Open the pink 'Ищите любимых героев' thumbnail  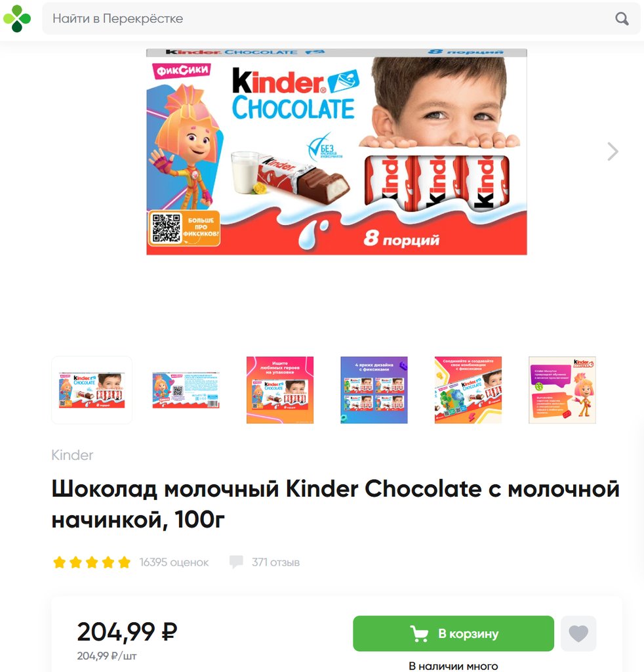(x=280, y=390)
